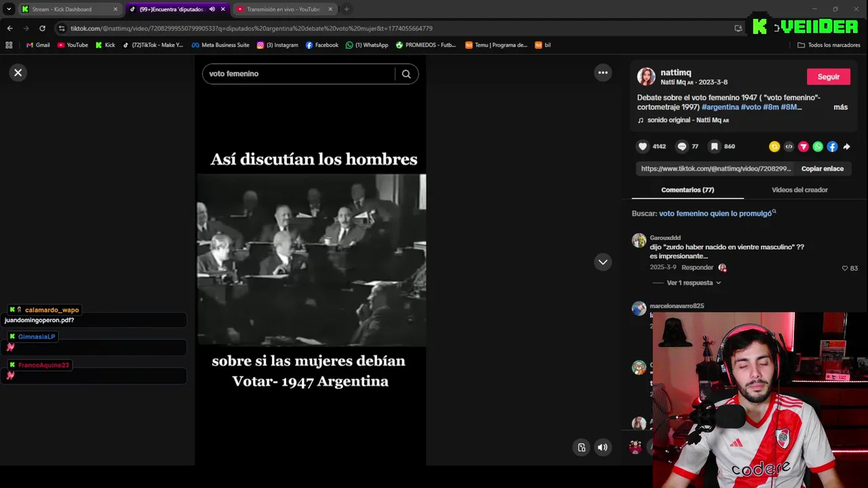Open the Instagram bookmark
Viewport: 868px width, 488px height.
coord(277,45)
